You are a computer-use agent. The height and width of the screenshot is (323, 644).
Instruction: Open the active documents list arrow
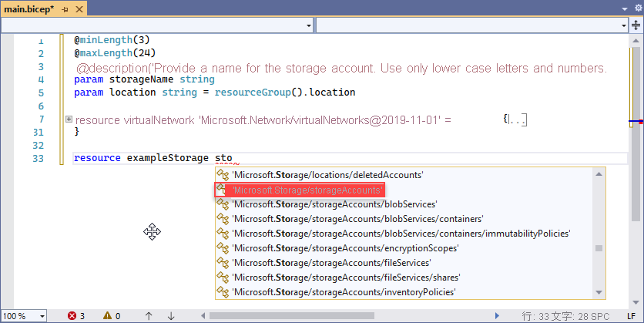625,8
